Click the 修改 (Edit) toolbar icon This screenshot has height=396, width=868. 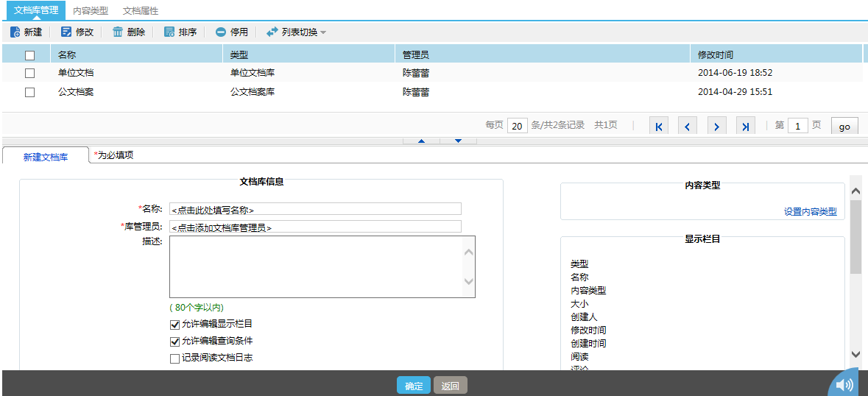pos(66,32)
